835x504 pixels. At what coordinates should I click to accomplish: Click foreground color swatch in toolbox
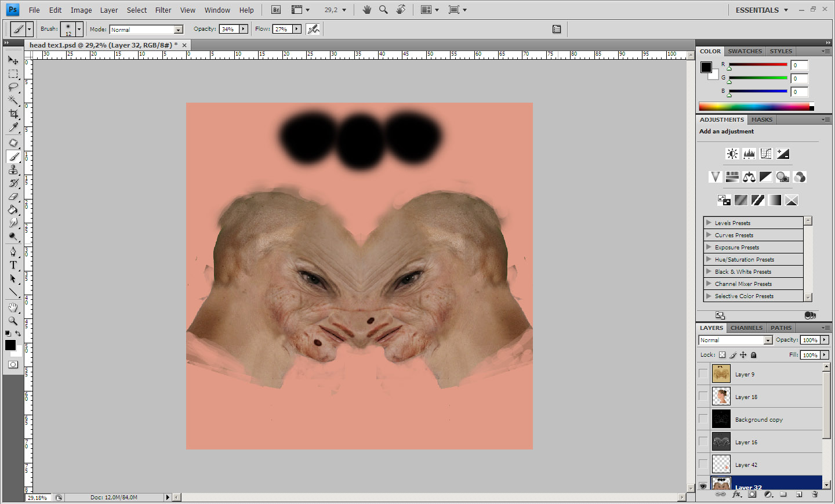pyautogui.click(x=10, y=345)
